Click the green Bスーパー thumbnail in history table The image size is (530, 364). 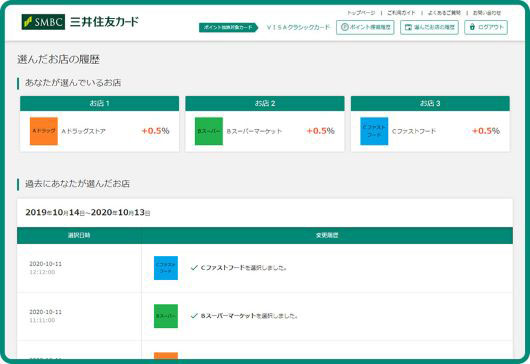(x=166, y=316)
